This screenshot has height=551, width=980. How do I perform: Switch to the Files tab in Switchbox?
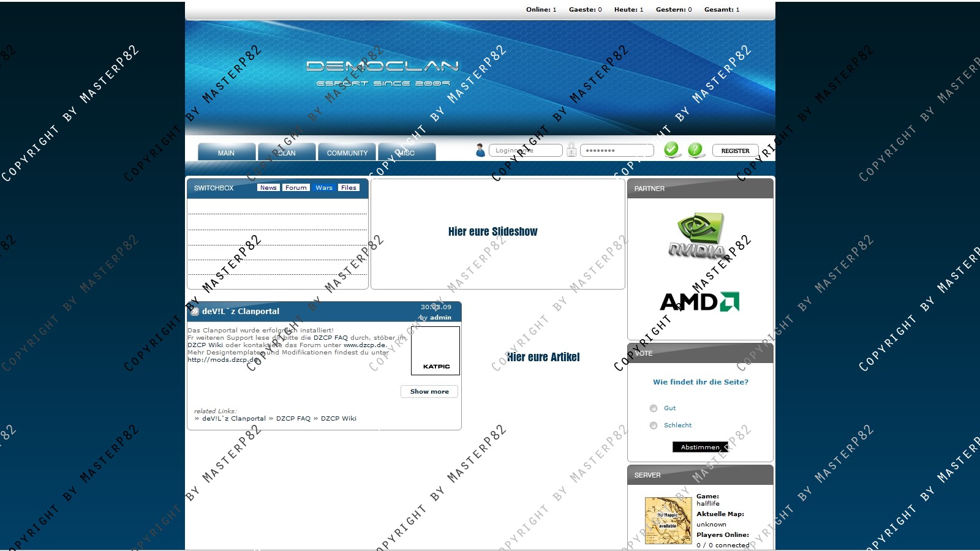pyautogui.click(x=349, y=188)
